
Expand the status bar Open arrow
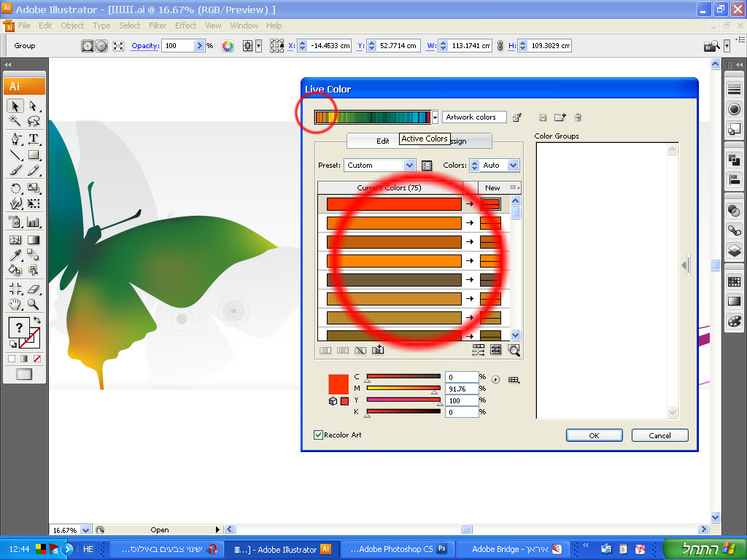(x=217, y=529)
